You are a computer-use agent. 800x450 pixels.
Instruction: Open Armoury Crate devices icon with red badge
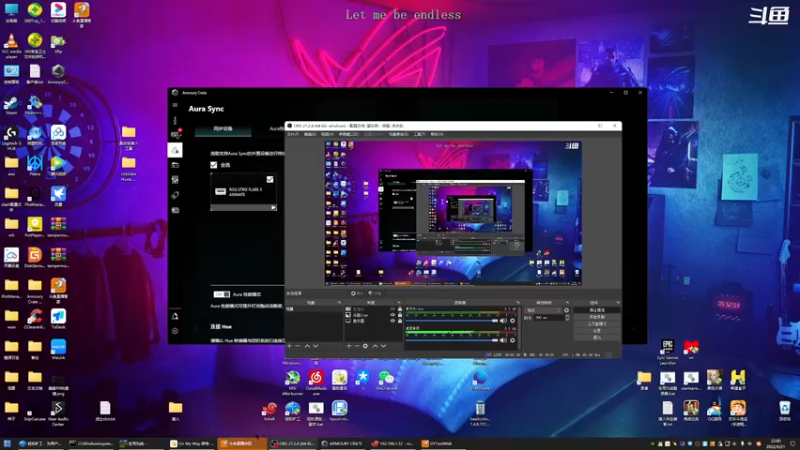pyautogui.click(x=176, y=135)
